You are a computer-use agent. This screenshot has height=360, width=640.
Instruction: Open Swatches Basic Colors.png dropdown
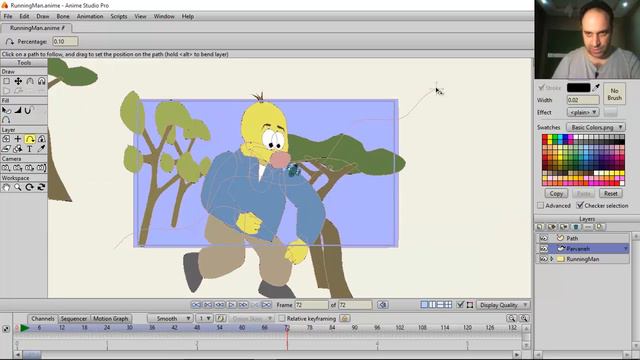[596, 127]
